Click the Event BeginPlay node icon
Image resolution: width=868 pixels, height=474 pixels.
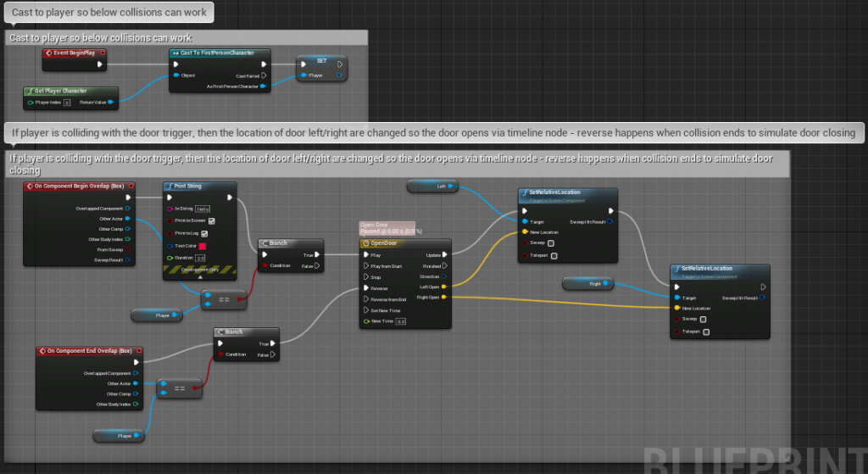[48, 53]
